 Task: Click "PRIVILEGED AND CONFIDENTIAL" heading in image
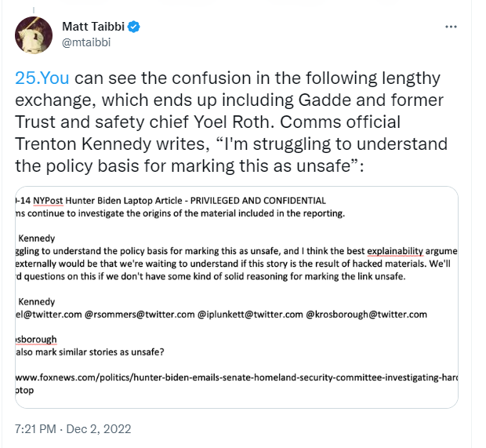point(258,201)
